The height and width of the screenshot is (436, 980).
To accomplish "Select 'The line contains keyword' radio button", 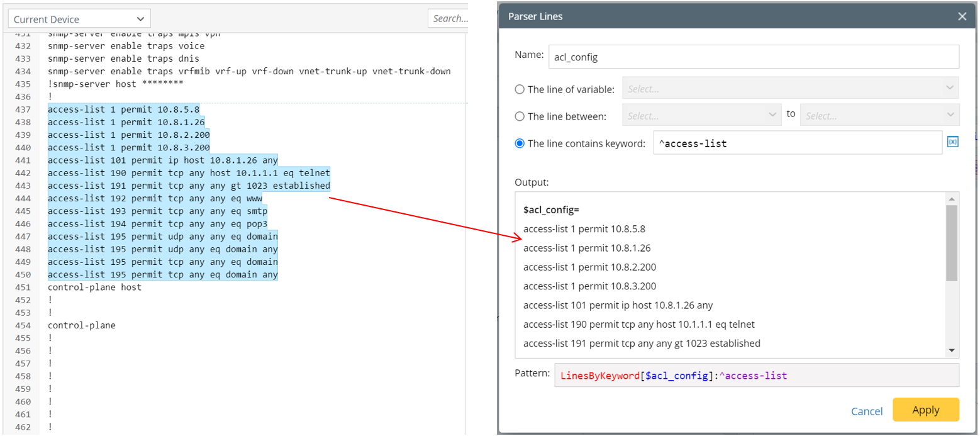I will tap(520, 143).
